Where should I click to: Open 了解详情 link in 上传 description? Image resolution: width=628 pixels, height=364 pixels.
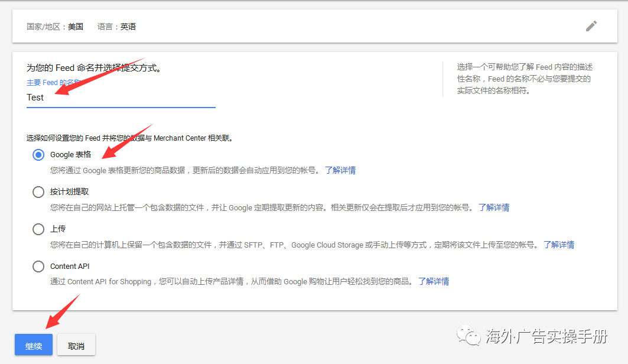[x=559, y=245]
